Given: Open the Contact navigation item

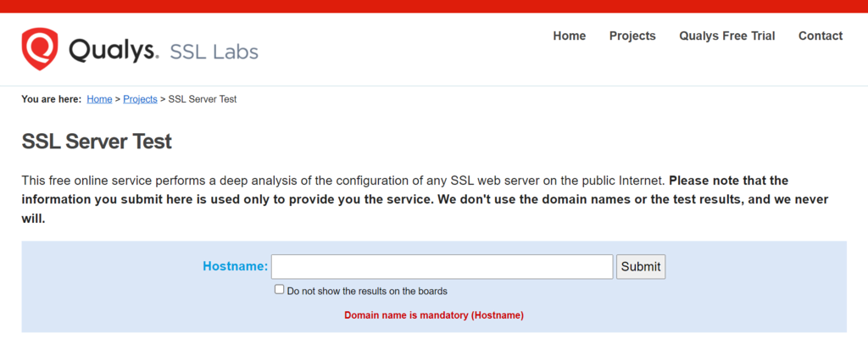Looking at the screenshot, I should [821, 36].
